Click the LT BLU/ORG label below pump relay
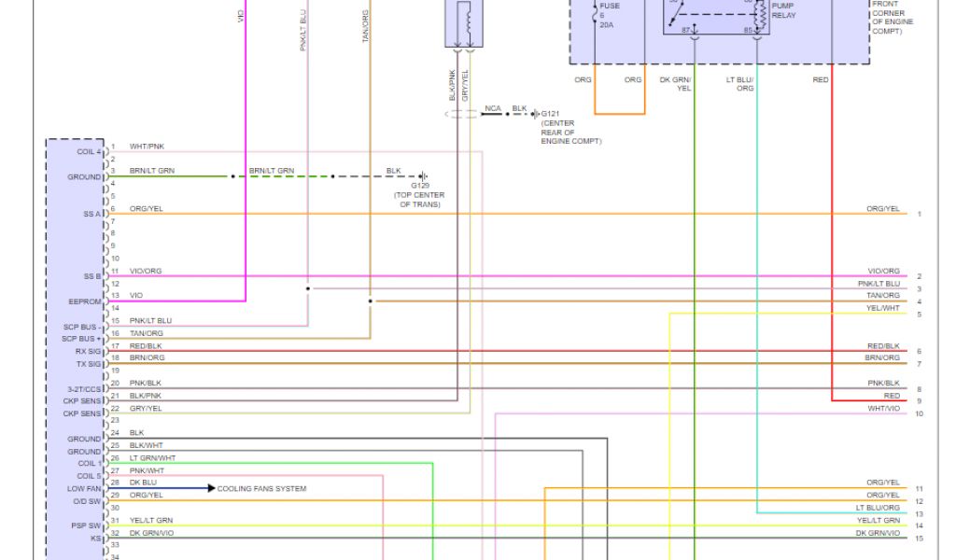The image size is (956, 560). tap(739, 84)
